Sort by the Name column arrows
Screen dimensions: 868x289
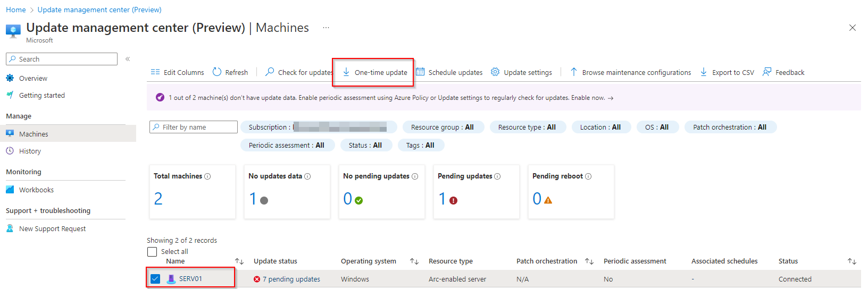pos(239,261)
